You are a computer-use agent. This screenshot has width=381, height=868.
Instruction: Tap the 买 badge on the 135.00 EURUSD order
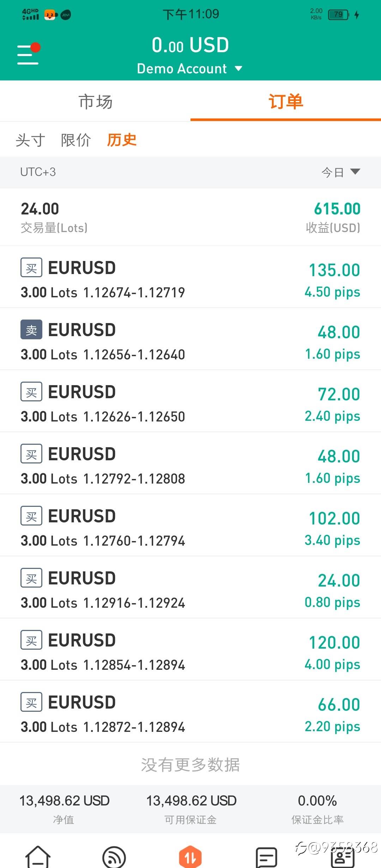31,268
